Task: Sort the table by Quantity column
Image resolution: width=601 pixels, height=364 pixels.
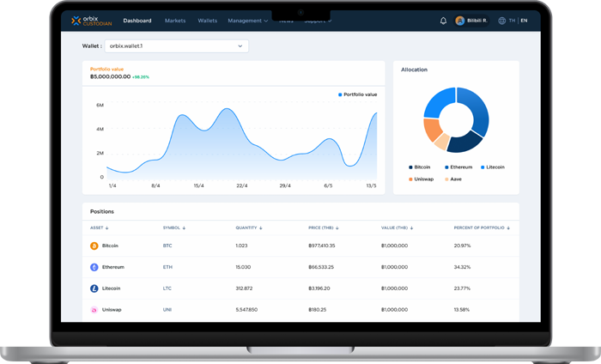Action: tap(249, 227)
